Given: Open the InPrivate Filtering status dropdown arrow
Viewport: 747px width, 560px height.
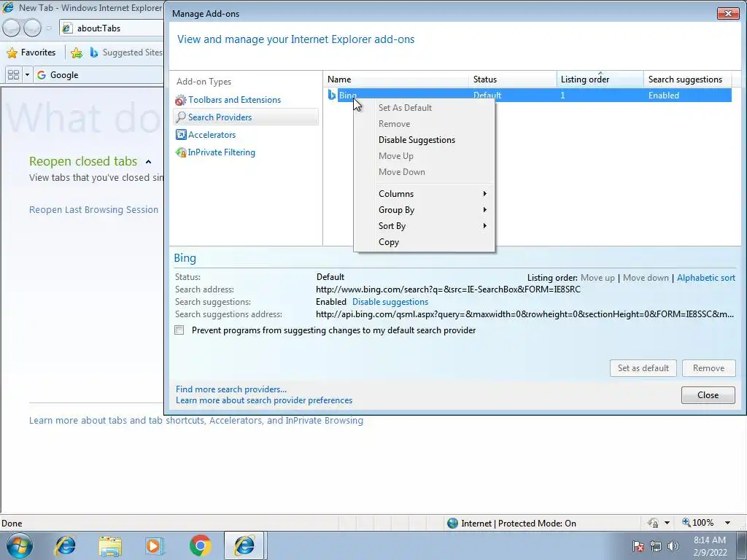Looking at the screenshot, I should 667,523.
